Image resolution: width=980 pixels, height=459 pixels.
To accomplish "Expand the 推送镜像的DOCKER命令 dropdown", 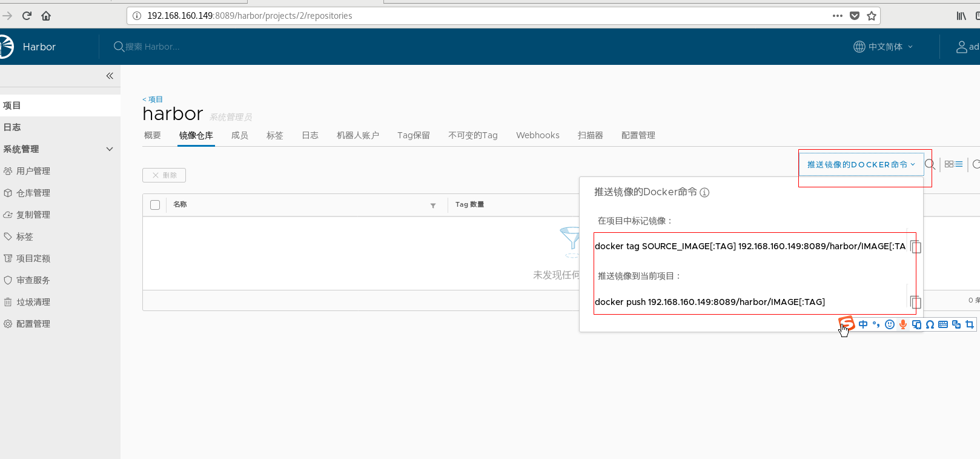I will click(861, 164).
